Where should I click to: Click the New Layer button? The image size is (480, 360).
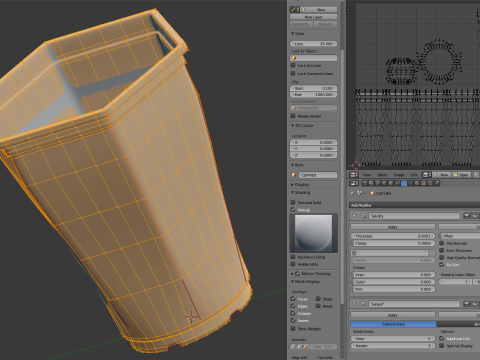[314, 17]
